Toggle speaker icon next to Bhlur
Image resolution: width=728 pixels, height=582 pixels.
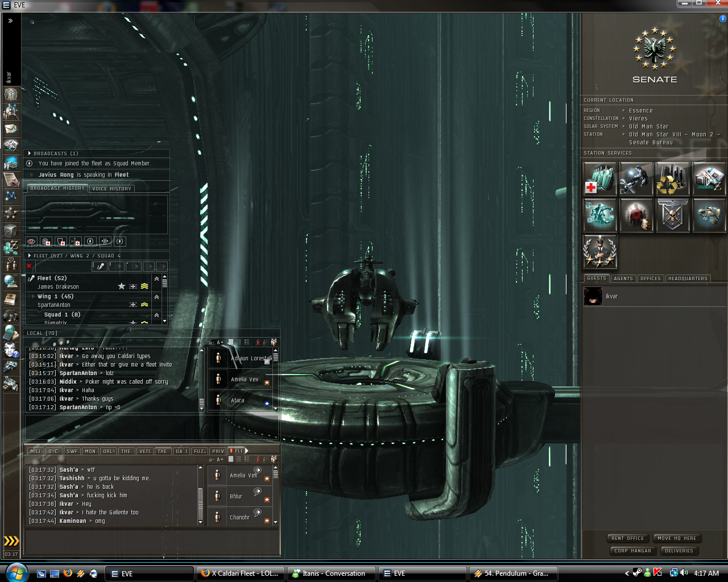point(258,492)
